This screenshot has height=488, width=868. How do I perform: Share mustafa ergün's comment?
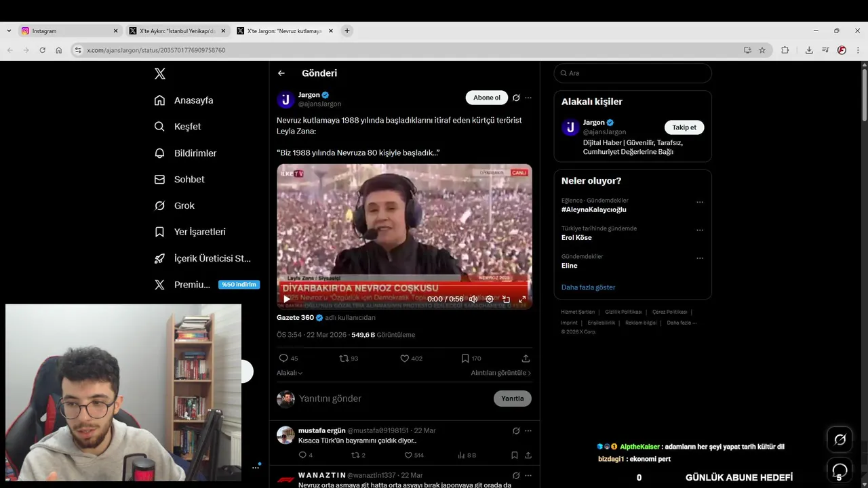528,455
